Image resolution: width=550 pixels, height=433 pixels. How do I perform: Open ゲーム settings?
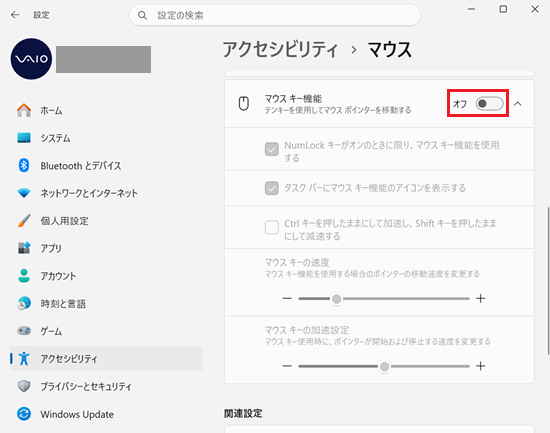106,331
